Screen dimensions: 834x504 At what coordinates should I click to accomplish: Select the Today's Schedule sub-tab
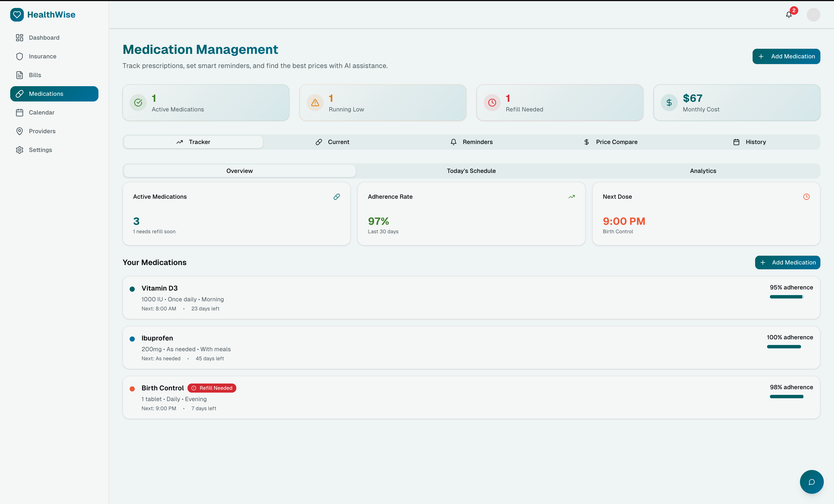coord(471,171)
